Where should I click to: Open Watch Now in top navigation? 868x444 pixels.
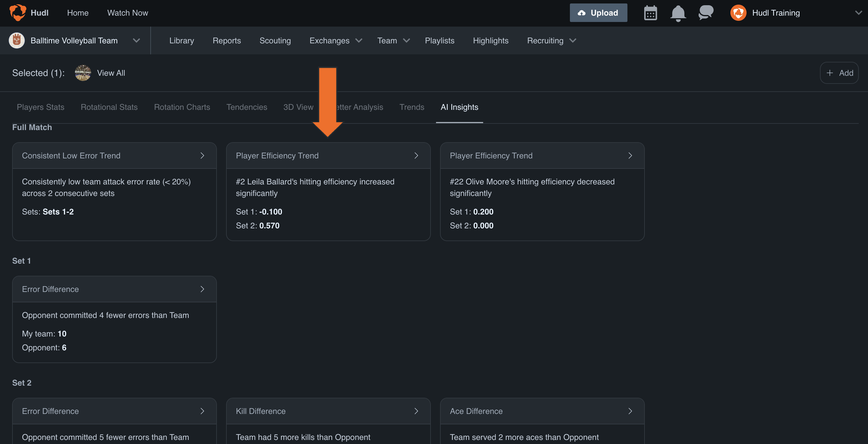coord(128,13)
